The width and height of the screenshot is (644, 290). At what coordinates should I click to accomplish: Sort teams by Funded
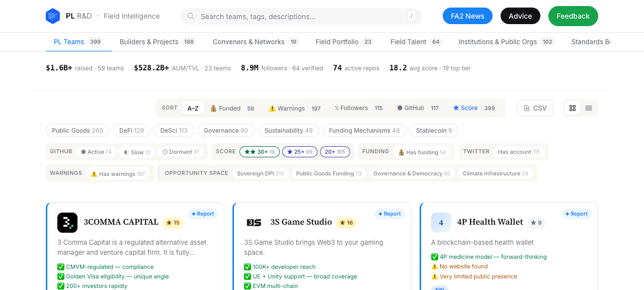tap(232, 108)
